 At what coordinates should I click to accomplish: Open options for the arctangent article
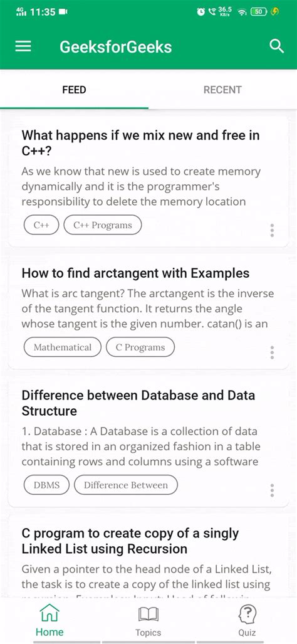(x=272, y=352)
